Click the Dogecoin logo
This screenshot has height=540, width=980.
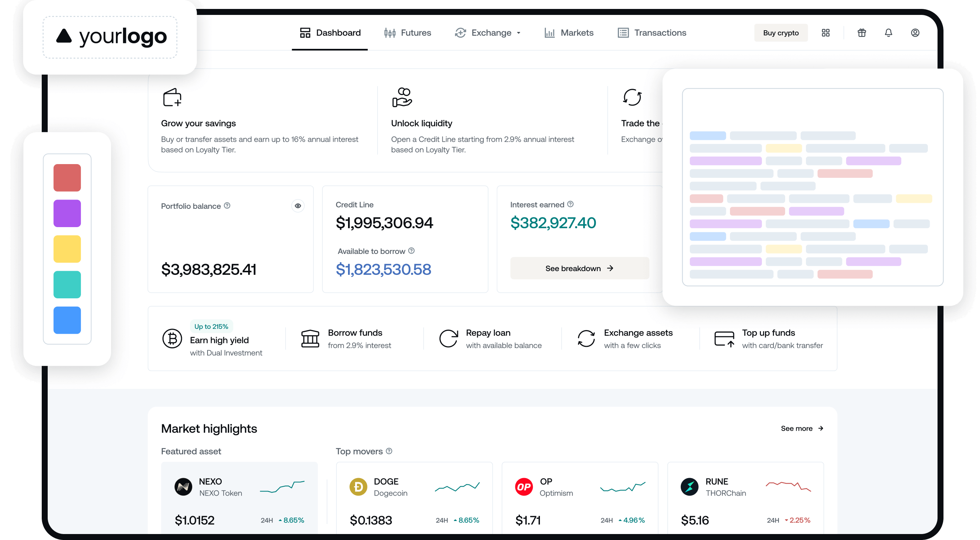pyautogui.click(x=358, y=487)
